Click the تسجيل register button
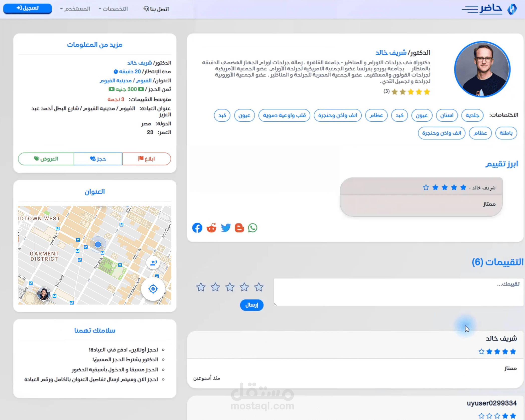 point(27,8)
